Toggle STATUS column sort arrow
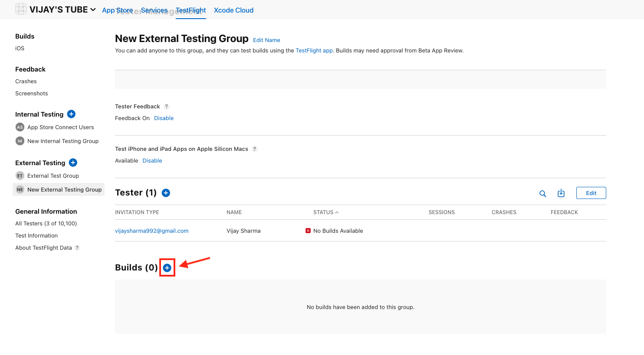Screen dimensions: 644x355 337,212
